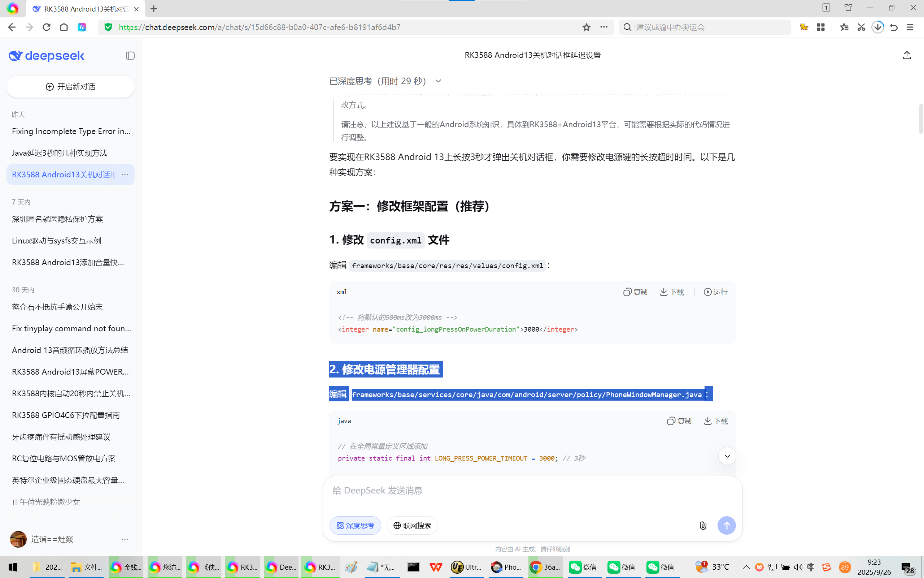
Task: Open address bar more options
Action: (x=603, y=27)
